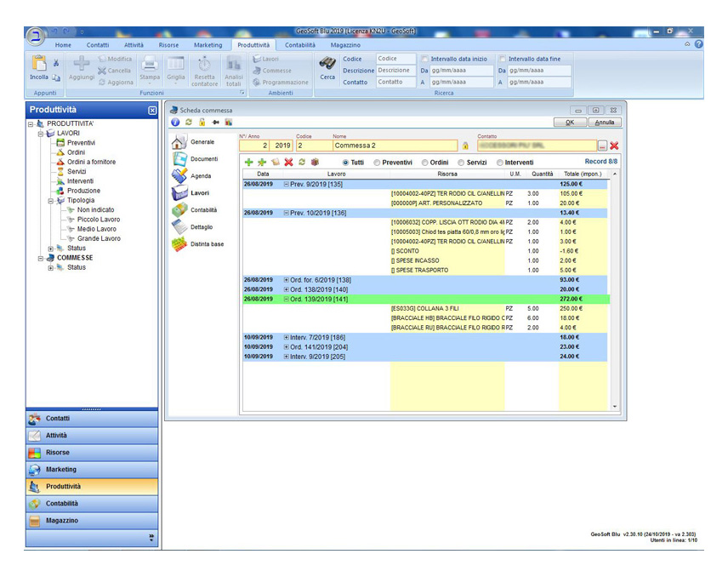
Task: Click the edit note icon in Lavori toolbar
Action: pos(276,163)
